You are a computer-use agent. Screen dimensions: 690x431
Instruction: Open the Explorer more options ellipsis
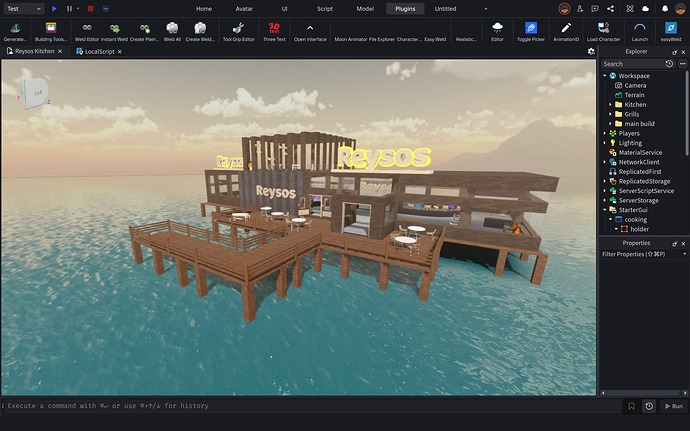(682, 64)
